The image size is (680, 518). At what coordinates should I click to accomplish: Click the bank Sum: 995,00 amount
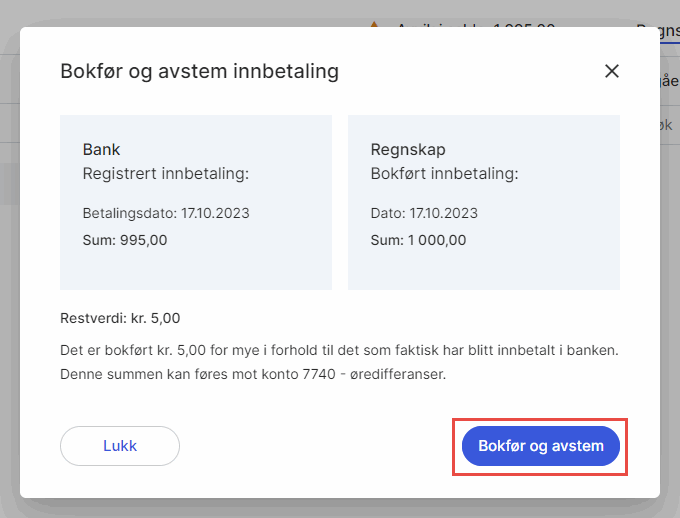[x=125, y=240]
